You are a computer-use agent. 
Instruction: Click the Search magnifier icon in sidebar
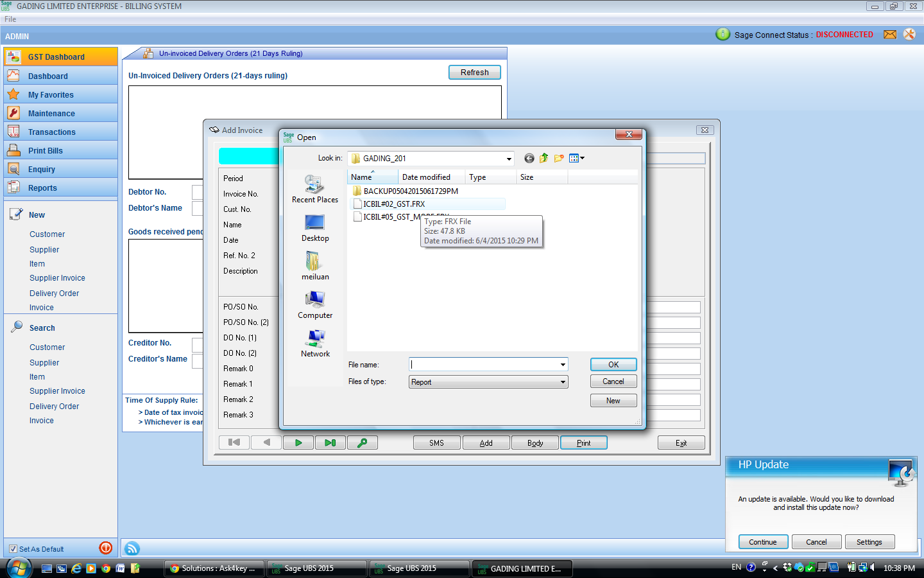16,327
